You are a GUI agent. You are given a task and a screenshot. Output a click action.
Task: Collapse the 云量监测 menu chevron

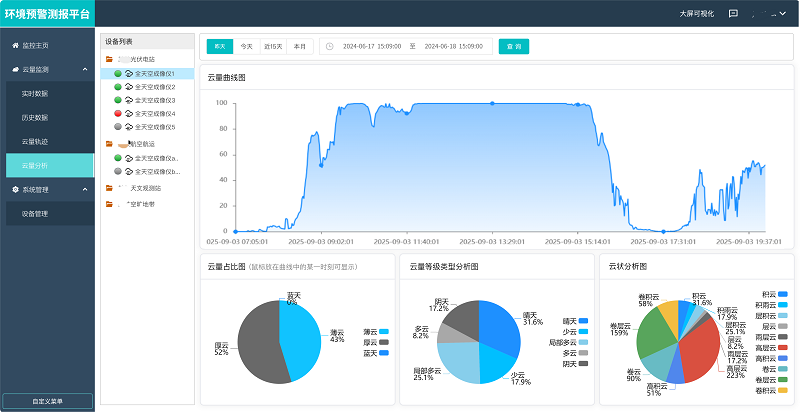[x=87, y=70]
